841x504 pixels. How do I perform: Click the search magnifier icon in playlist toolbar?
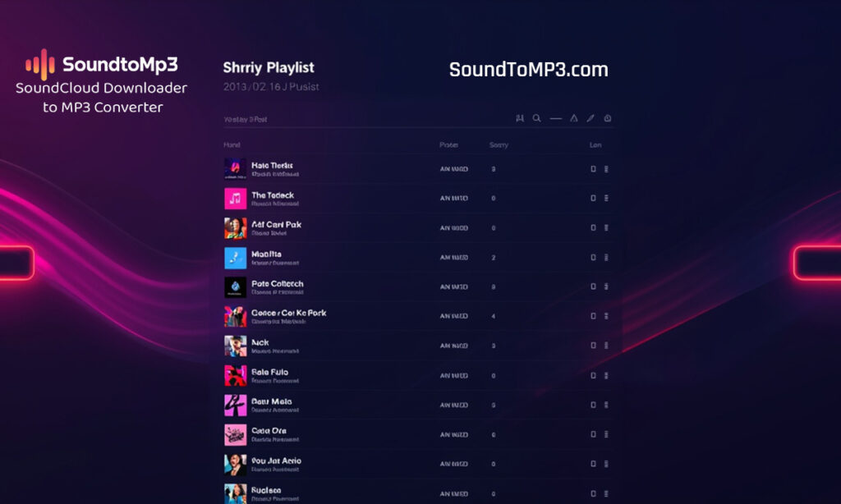point(536,118)
